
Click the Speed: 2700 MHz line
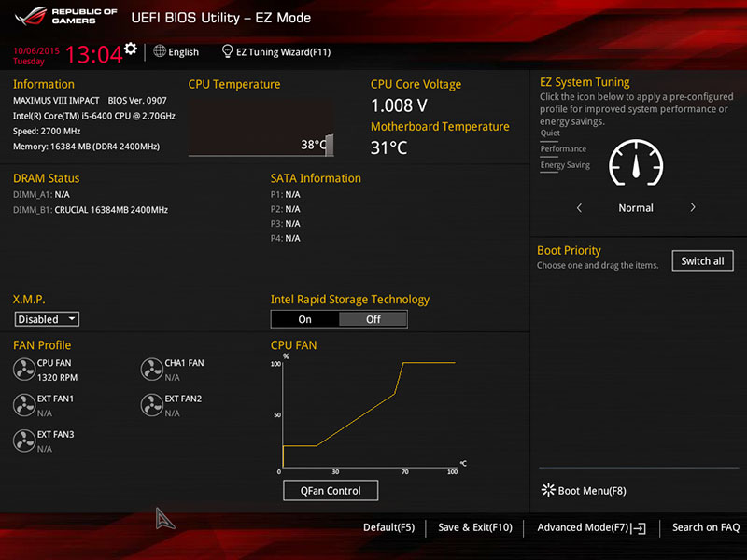click(47, 132)
